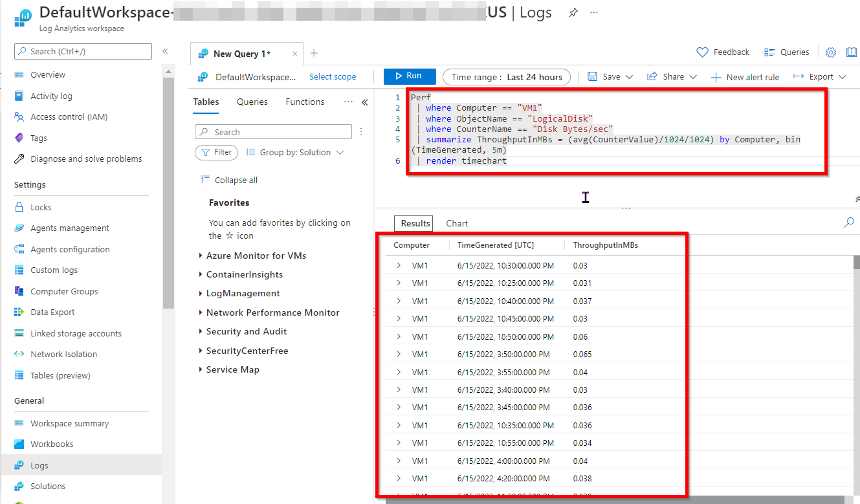Focus the left menu Search (Ctrl+/) box

click(83, 51)
